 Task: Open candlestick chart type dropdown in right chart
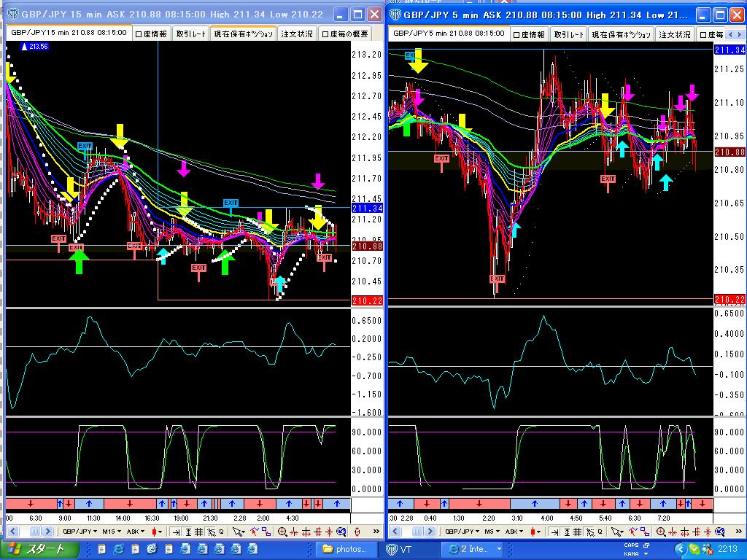[535, 532]
